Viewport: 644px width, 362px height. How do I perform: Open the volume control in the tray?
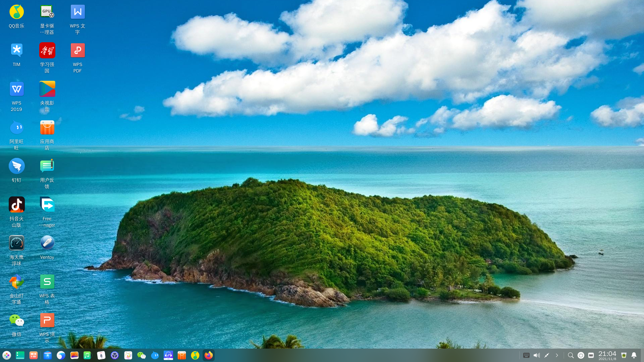click(x=537, y=355)
